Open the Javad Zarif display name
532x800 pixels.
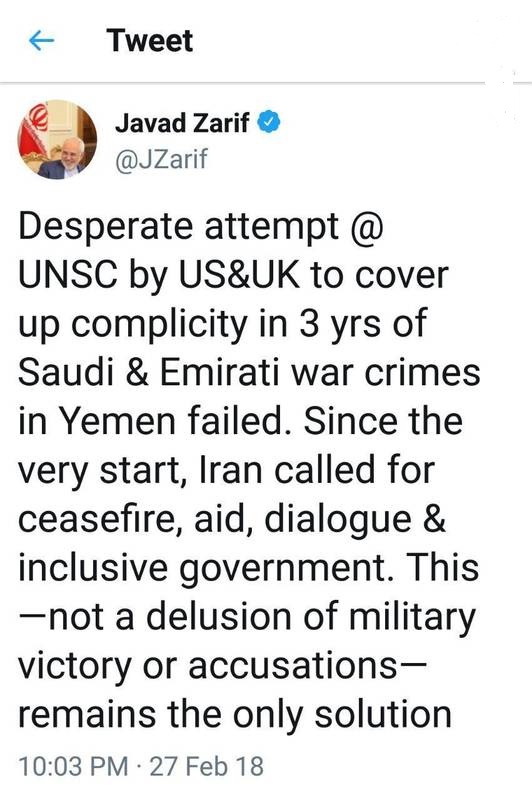(x=183, y=123)
